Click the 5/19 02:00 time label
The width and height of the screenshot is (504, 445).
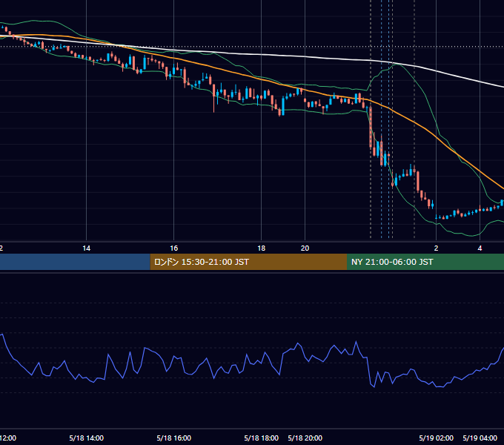pos(436,438)
